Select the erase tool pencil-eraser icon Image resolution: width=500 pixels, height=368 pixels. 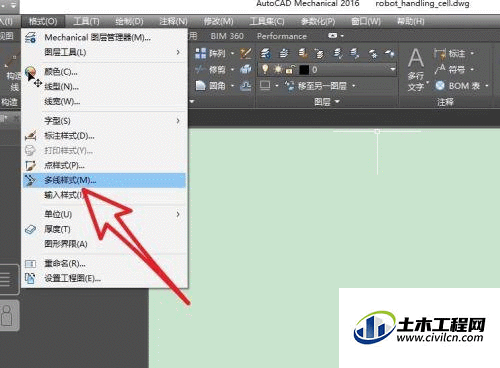[x=246, y=53]
